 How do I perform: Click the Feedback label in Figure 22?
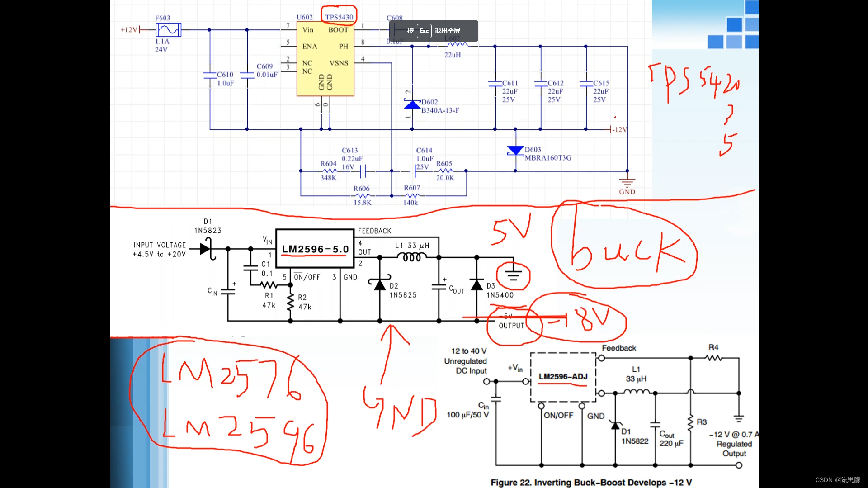(x=619, y=348)
